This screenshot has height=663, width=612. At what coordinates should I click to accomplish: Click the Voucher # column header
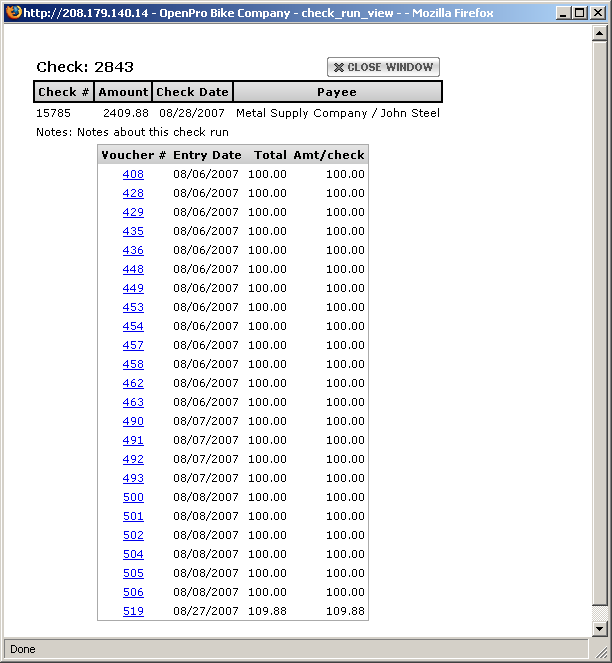(134, 155)
